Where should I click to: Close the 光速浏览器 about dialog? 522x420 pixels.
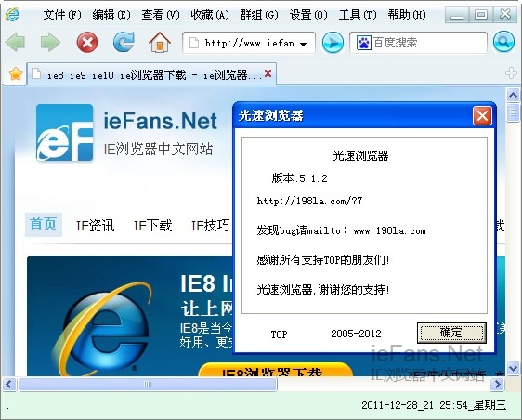pyautogui.click(x=482, y=116)
